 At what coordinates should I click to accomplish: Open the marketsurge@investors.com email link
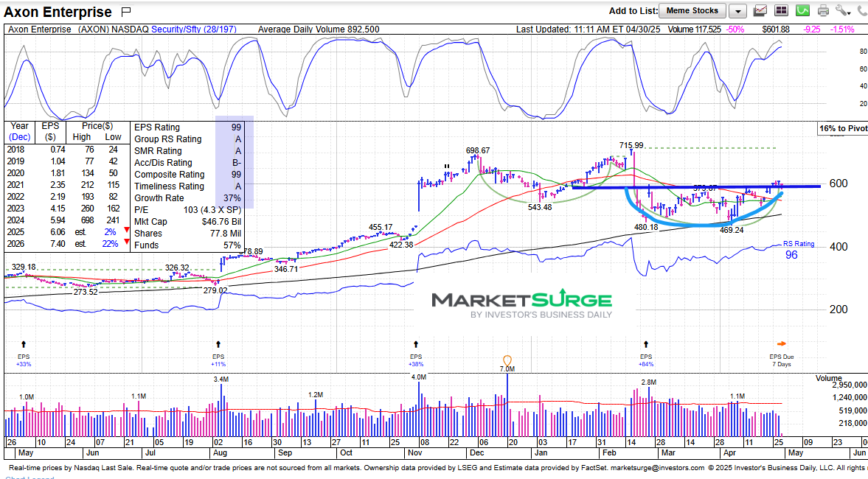coord(657,468)
